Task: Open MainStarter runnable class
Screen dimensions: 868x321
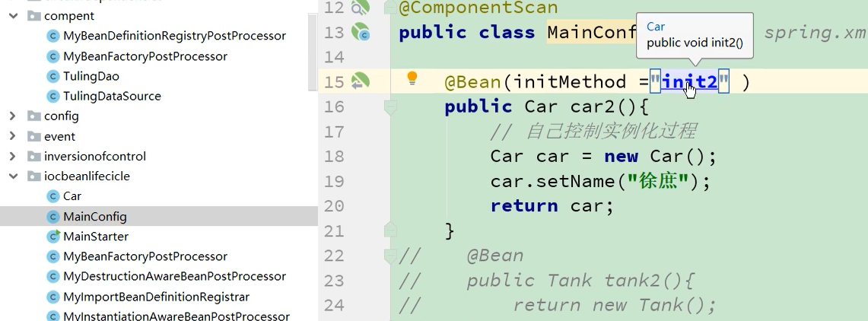Action: (96, 237)
